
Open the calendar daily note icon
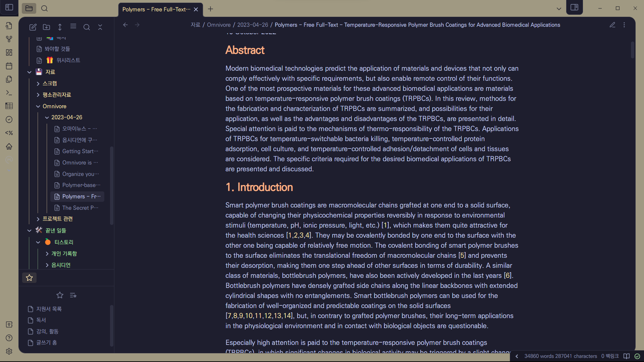9,66
